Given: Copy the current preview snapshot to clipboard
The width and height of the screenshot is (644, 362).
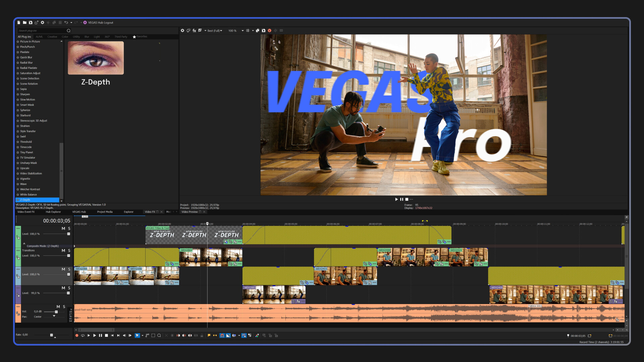Looking at the screenshot, I should point(258,31).
